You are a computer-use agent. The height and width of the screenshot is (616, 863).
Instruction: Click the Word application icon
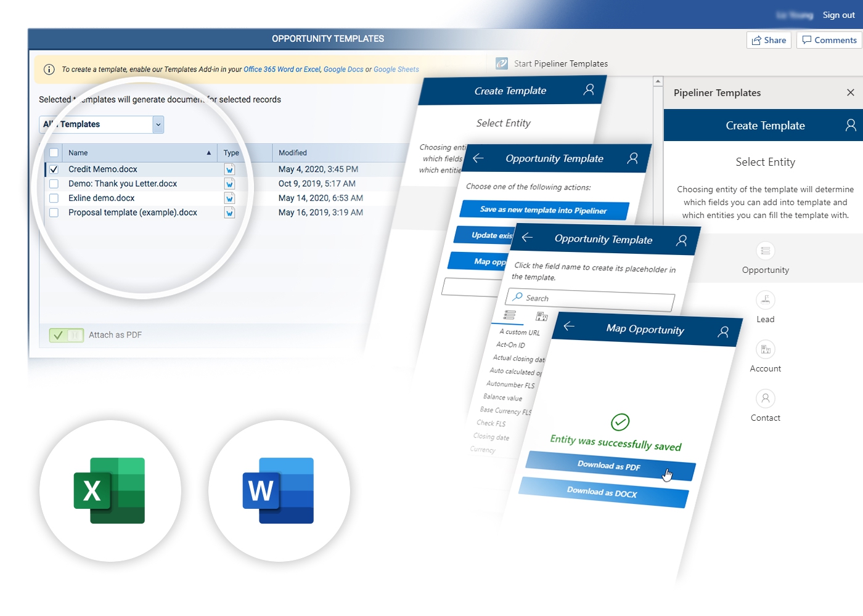(x=279, y=491)
